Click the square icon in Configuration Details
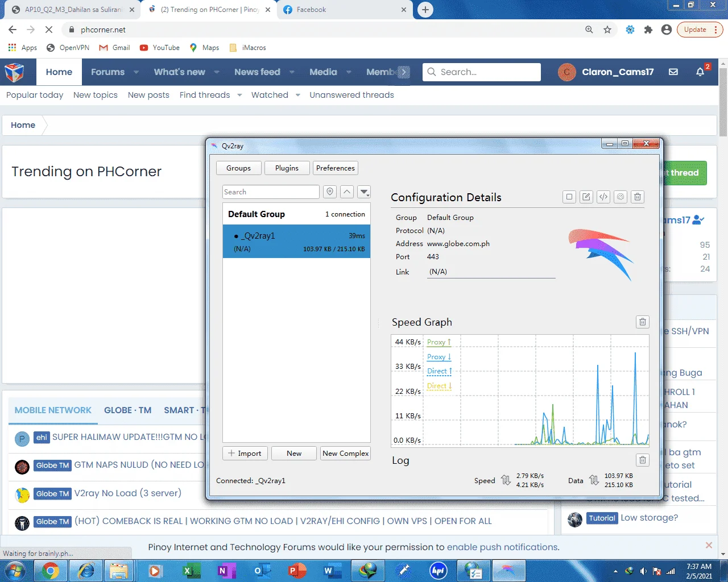Viewport: 728px width, 582px height. 569,197
